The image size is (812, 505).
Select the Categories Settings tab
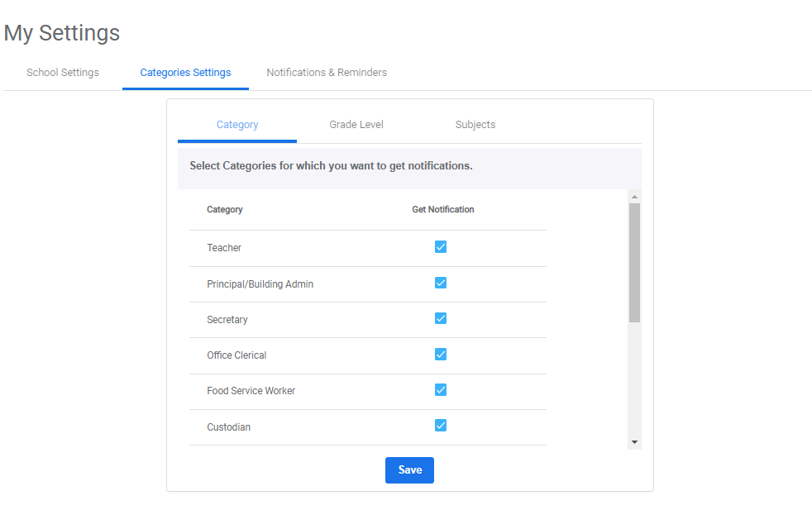click(x=185, y=73)
